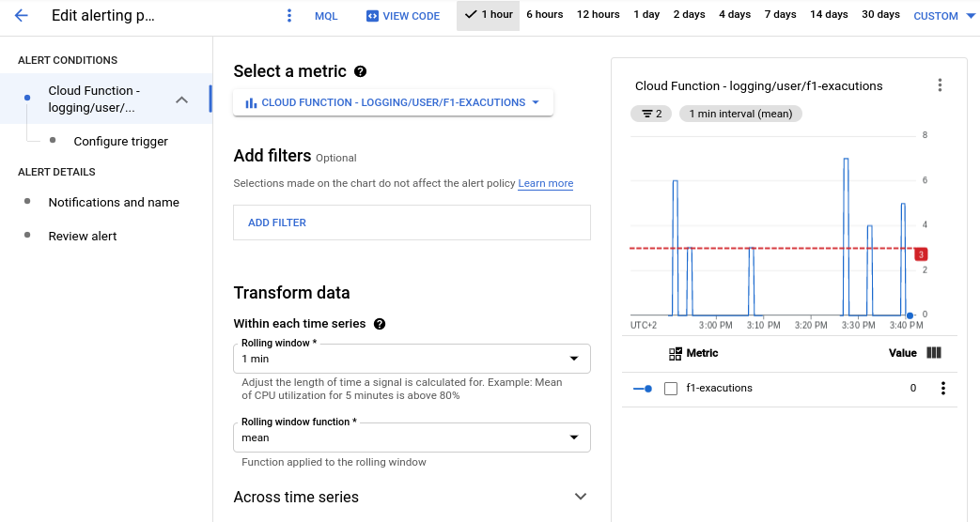This screenshot has width=980, height=522.
Task: Toggle the f1-exacutions series checkbox
Action: point(671,389)
